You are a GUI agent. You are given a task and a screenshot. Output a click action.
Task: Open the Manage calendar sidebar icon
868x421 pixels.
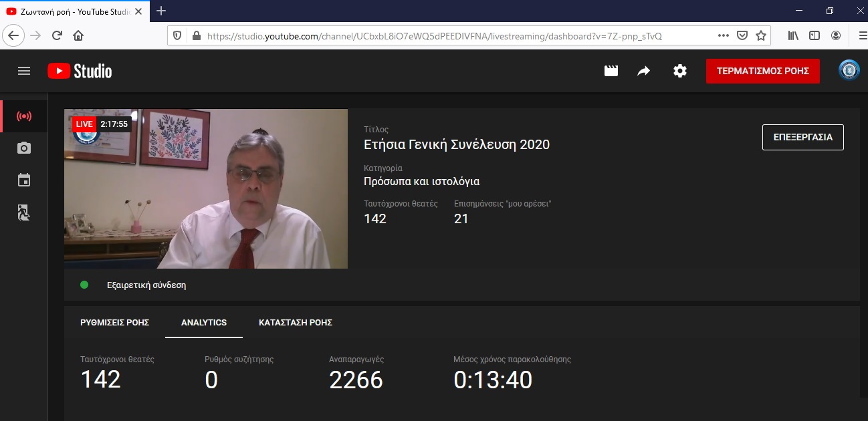click(x=24, y=180)
